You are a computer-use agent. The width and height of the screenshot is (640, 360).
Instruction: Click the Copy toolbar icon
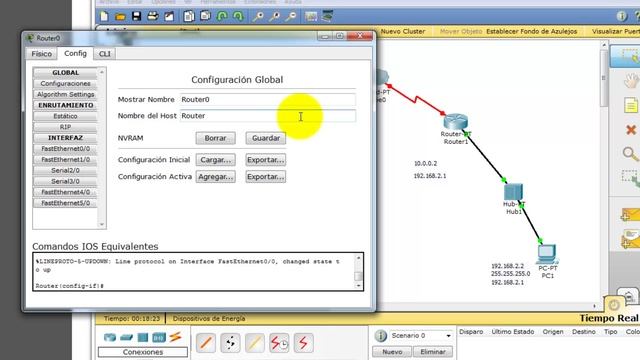189,16
